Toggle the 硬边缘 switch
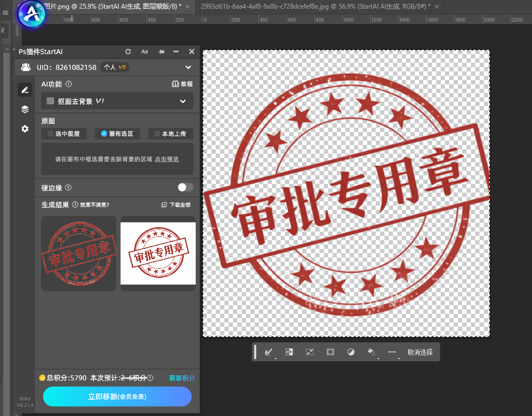Screen dimensions: 532x416 click(x=185, y=187)
